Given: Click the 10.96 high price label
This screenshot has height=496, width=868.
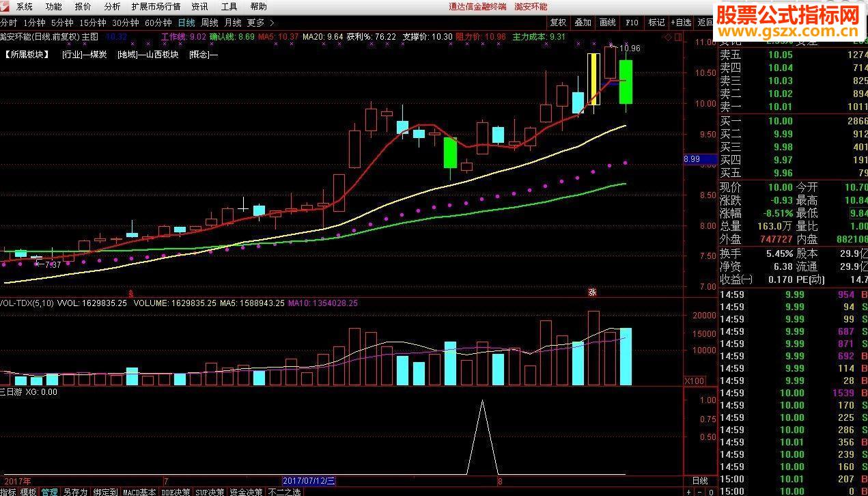Looking at the screenshot, I should pos(630,49).
